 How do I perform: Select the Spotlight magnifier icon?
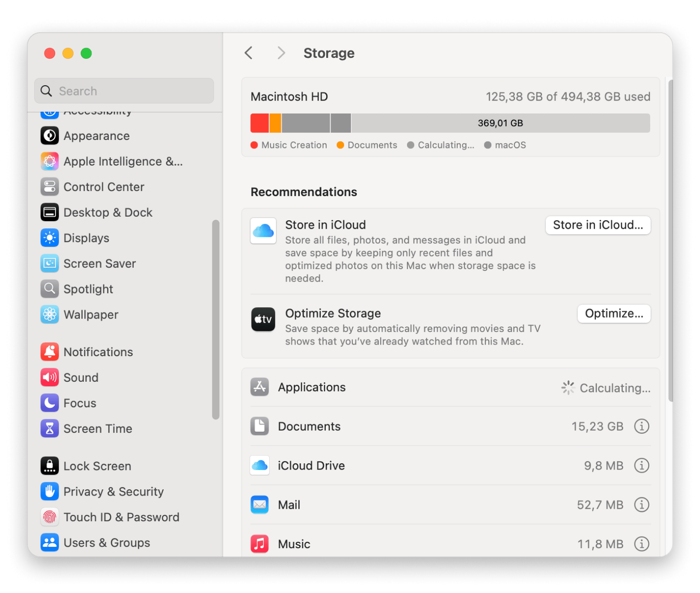pyautogui.click(x=50, y=289)
